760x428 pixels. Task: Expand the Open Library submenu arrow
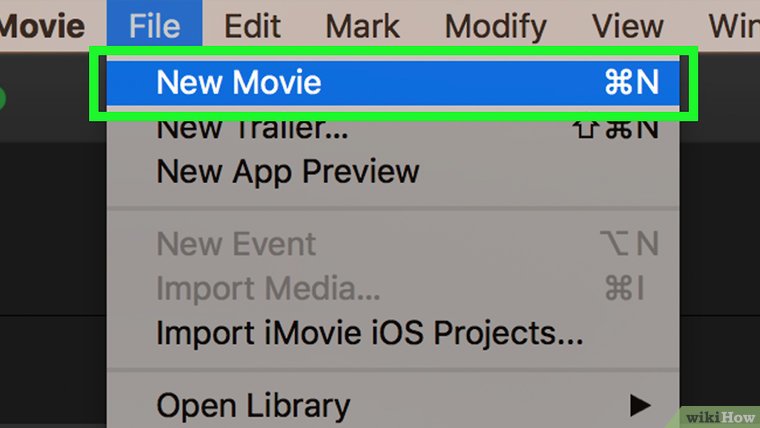tap(640, 406)
